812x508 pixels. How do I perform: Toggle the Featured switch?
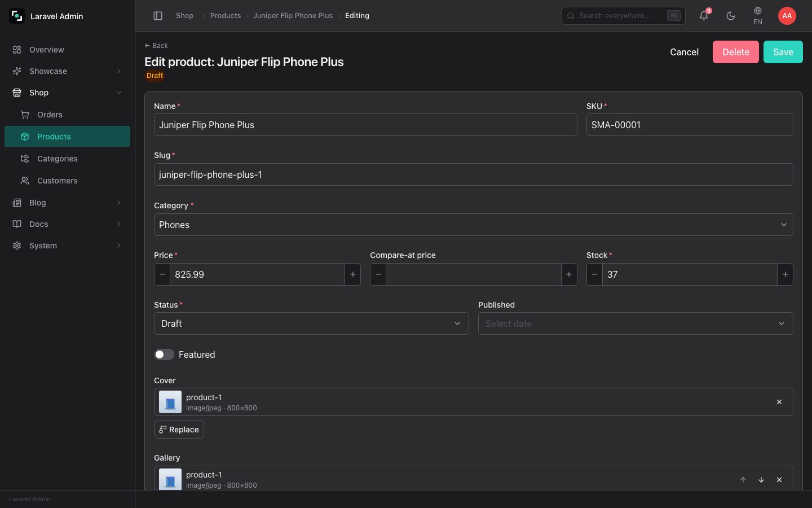point(164,354)
